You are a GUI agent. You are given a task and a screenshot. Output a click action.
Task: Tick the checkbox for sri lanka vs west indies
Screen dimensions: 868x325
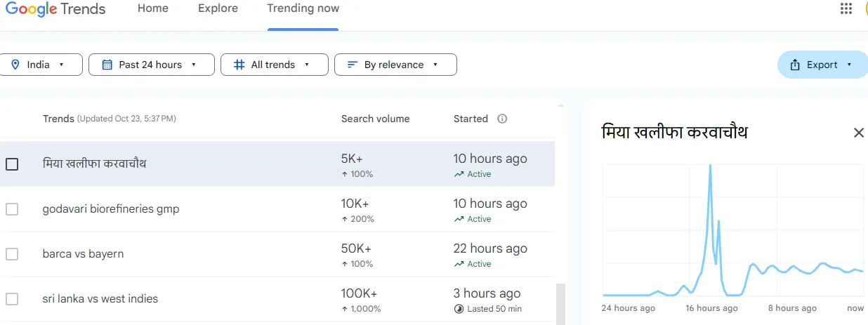pos(12,299)
